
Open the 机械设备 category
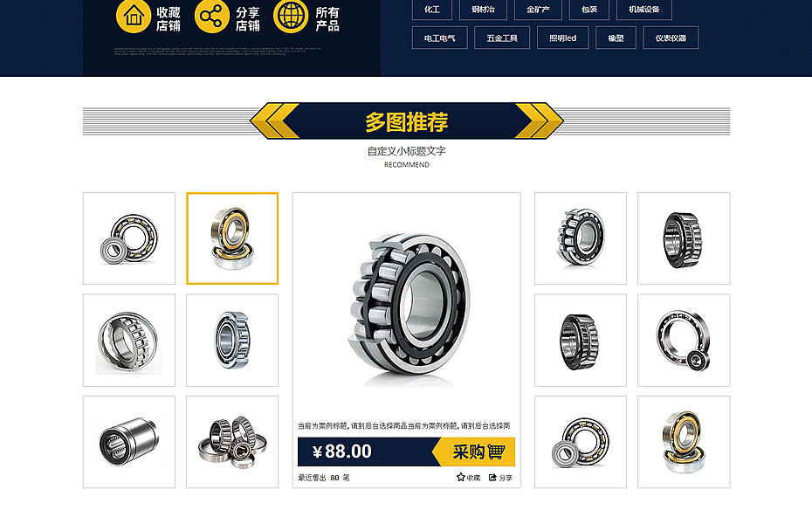tap(644, 10)
